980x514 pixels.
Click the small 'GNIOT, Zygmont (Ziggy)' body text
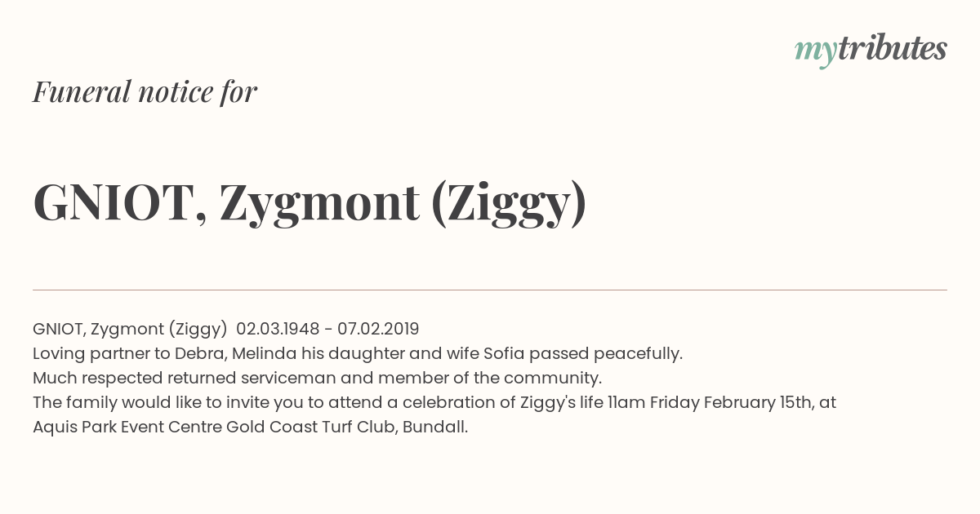point(130,329)
